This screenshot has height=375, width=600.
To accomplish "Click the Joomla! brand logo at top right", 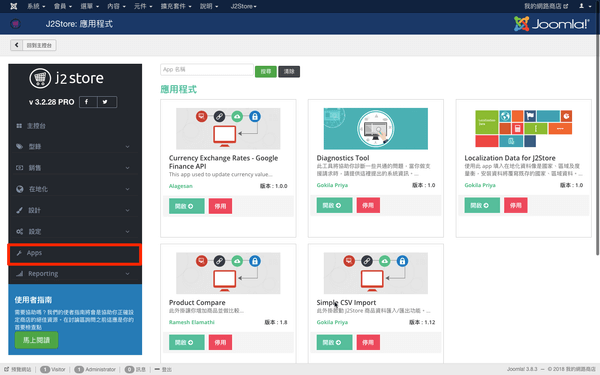I will (x=551, y=24).
